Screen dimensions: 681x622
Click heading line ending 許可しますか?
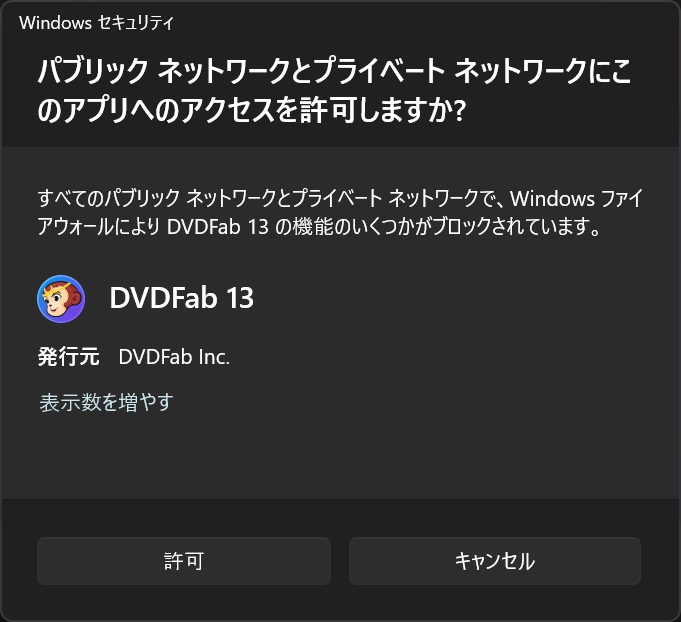click(x=251, y=110)
